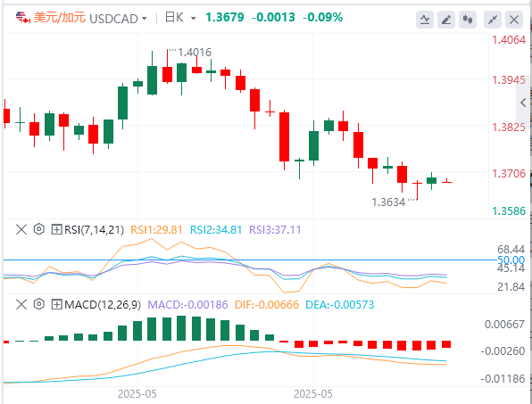The image size is (532, 404).
Task: Open RSI indicator settings hexagon
Action: click(39, 229)
